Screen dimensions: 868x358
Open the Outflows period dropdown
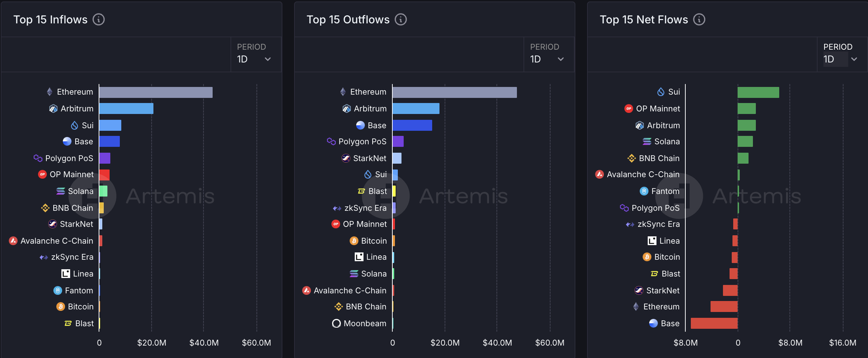tap(547, 59)
